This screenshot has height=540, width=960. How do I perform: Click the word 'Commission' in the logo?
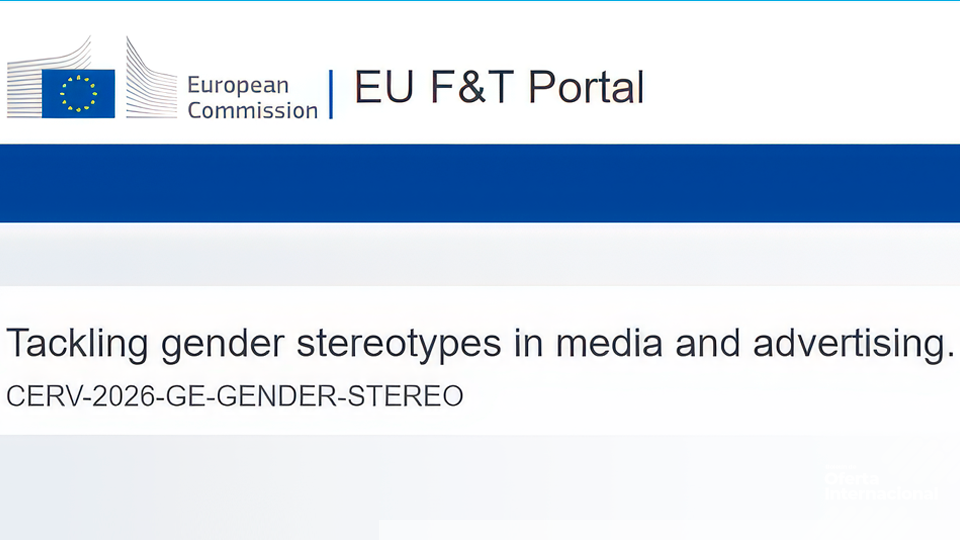[x=252, y=111]
